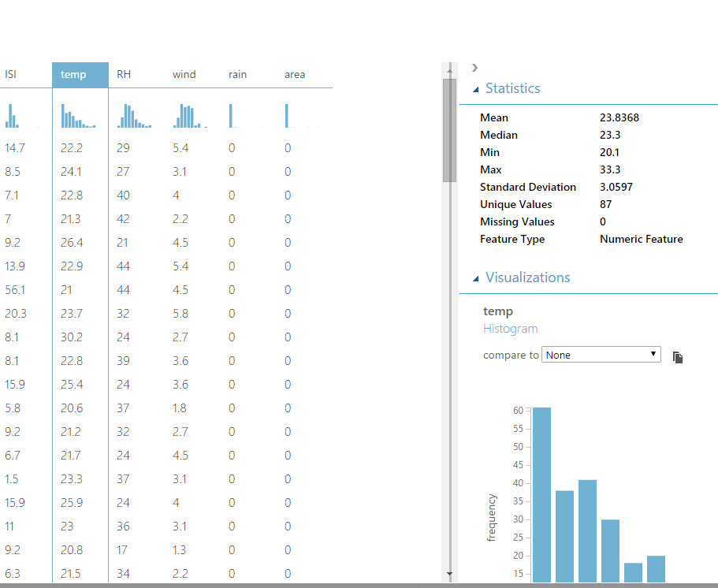The height and width of the screenshot is (588, 718).
Task: Collapse the properties pane with the chevron arrow
Action: 474,68
